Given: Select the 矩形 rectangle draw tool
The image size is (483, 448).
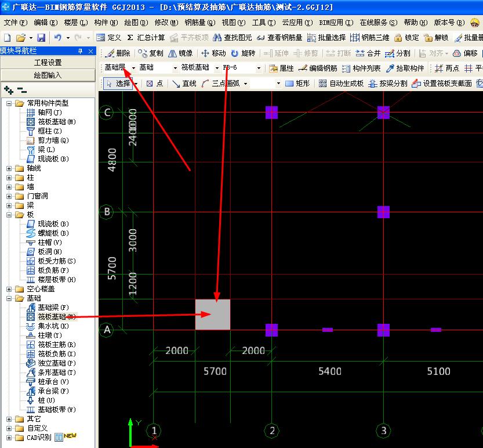Looking at the screenshot, I should (297, 84).
